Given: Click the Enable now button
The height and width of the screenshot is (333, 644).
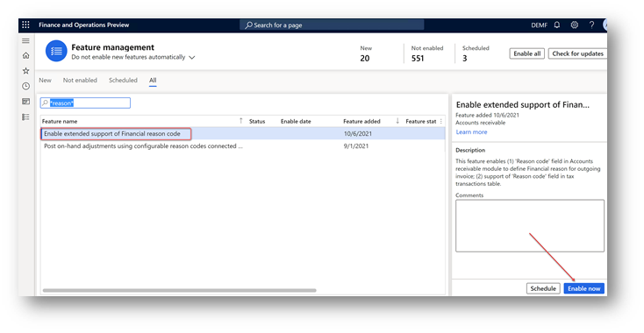Looking at the screenshot, I should click(x=584, y=288).
